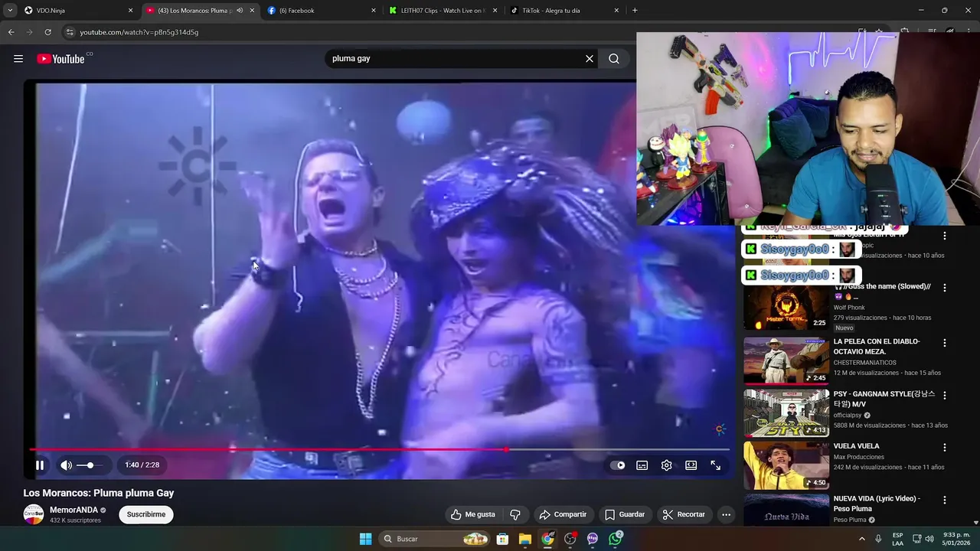Open Microsoft Store from taskbar
980x551 pixels.
(502, 539)
